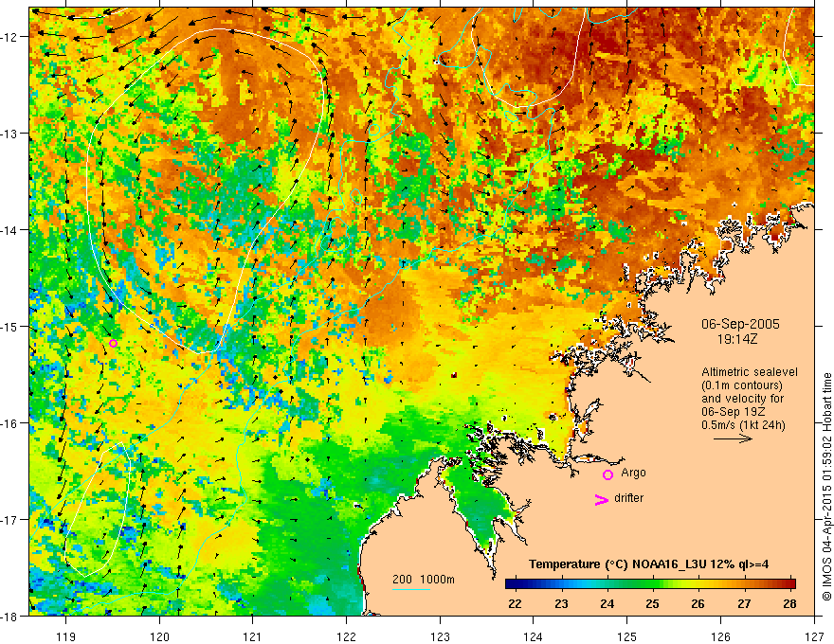Image resolution: width=834 pixels, height=644 pixels.
Task: Click the '0.5m/s (1kt 24h)' label
Action: click(x=743, y=425)
